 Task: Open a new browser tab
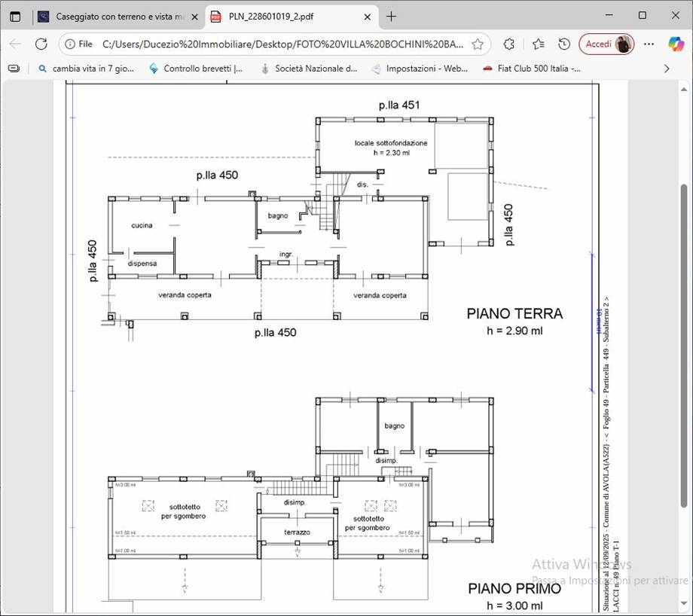point(391,16)
